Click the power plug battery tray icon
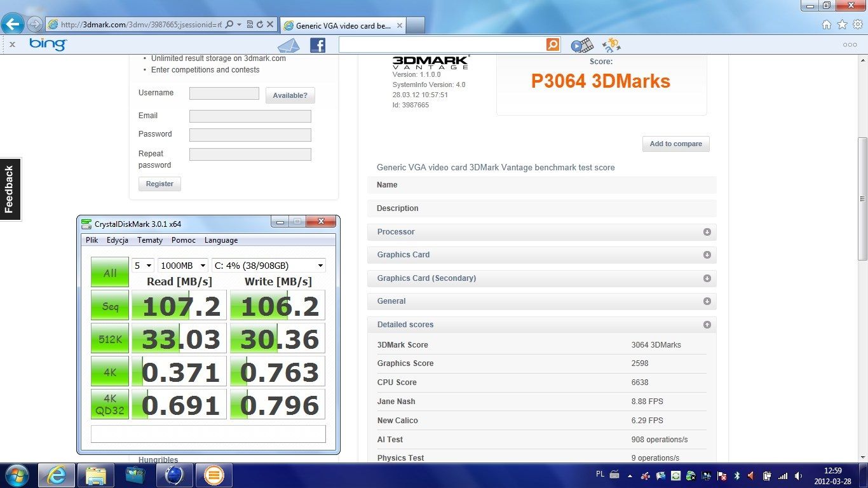868x488 pixels. point(767,475)
